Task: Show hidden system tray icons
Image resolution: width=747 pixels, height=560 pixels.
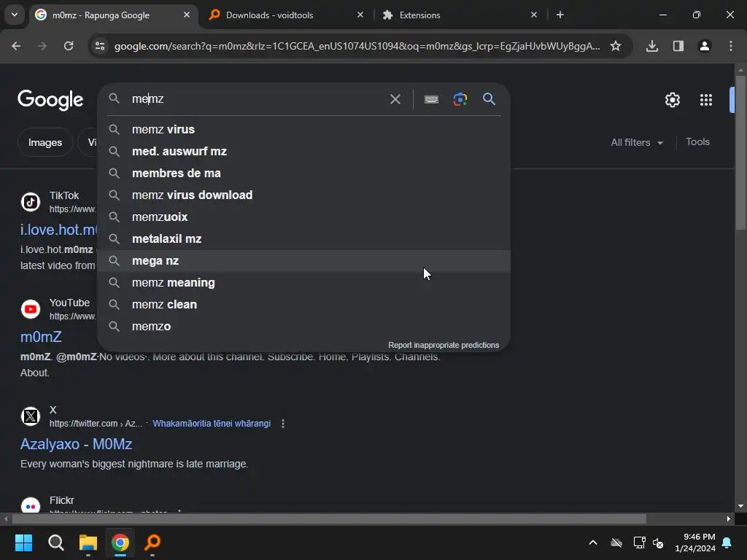Action: point(593,542)
